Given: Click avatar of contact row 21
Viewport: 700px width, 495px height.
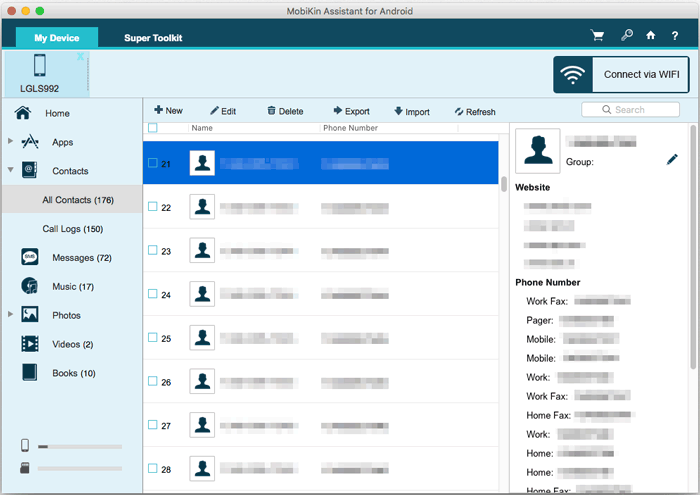Looking at the screenshot, I should point(202,163).
